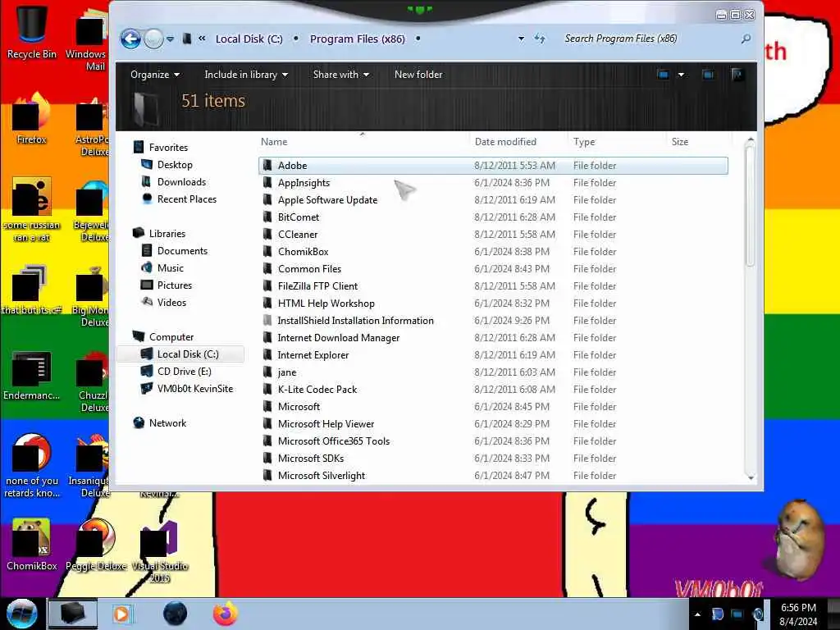Select the jane folder
The width and height of the screenshot is (840, 630).
(x=493, y=372)
